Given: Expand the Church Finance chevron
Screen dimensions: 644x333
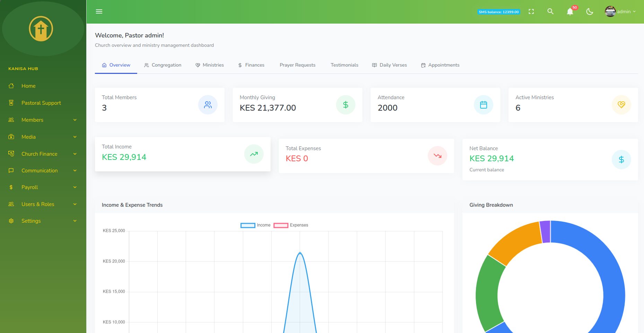Looking at the screenshot, I should pos(75,154).
